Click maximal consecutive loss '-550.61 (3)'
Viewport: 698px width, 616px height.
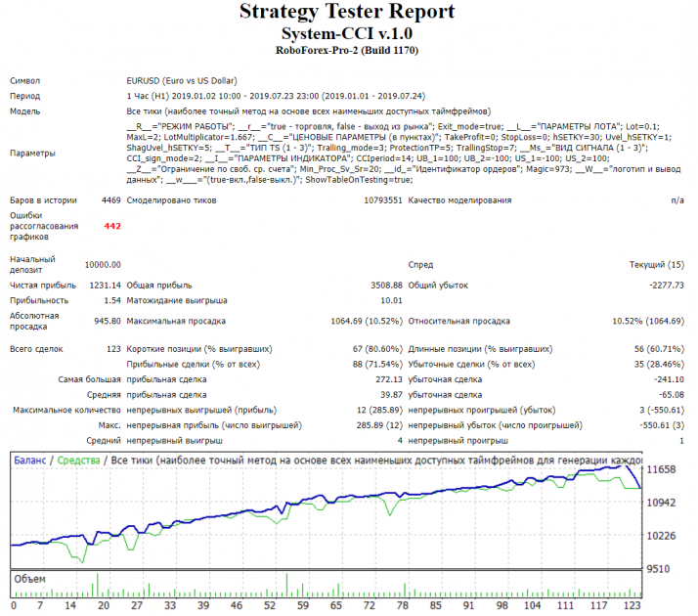click(662, 425)
